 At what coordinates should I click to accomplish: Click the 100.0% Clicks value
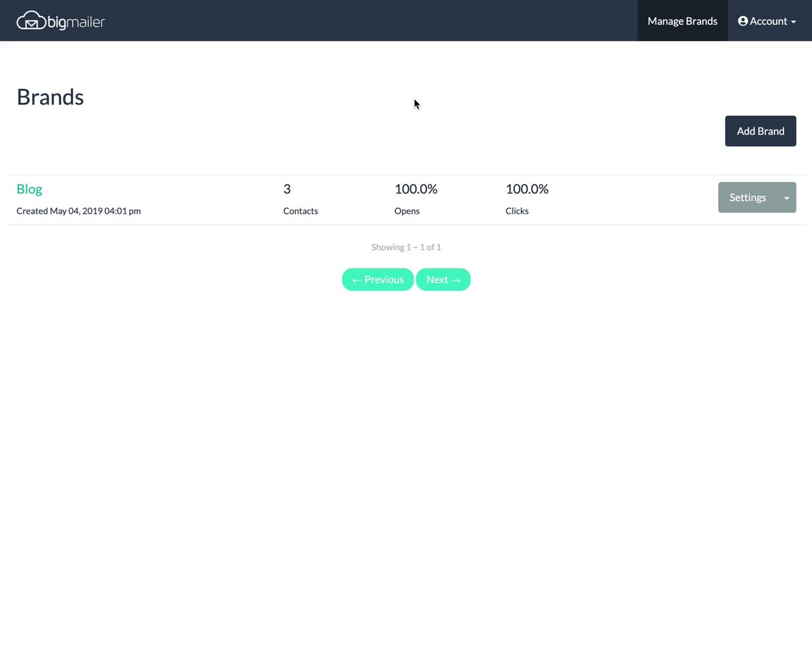(527, 189)
